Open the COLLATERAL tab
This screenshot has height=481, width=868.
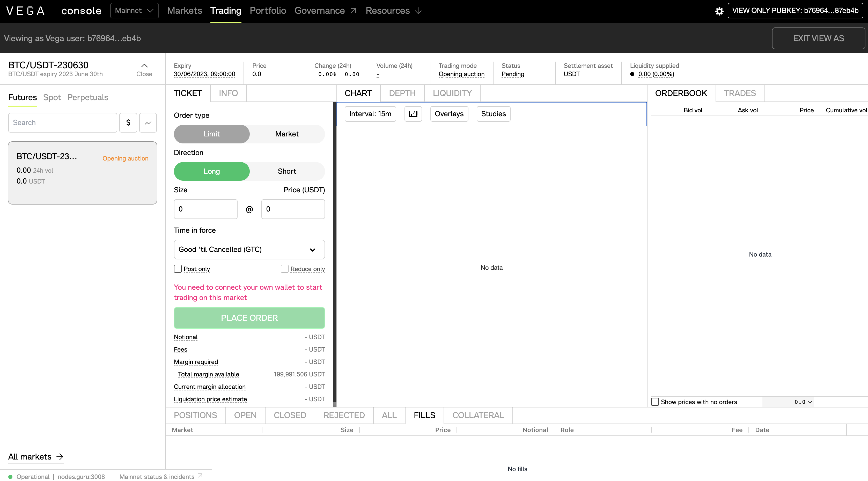477,415
